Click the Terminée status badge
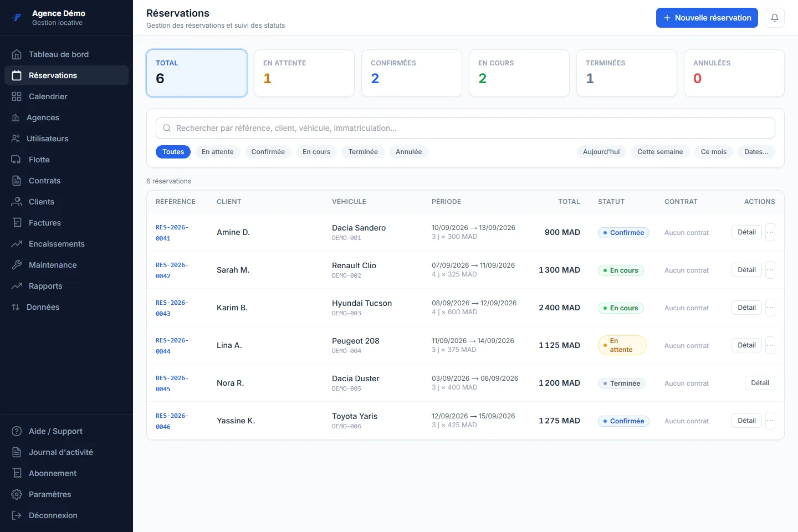 (x=621, y=383)
